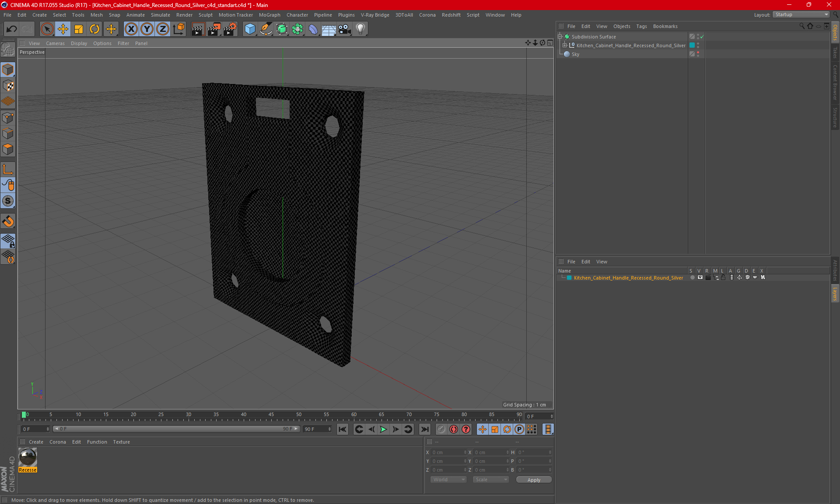This screenshot has height=504, width=840.
Task: Play animation forward
Action: [383, 429]
